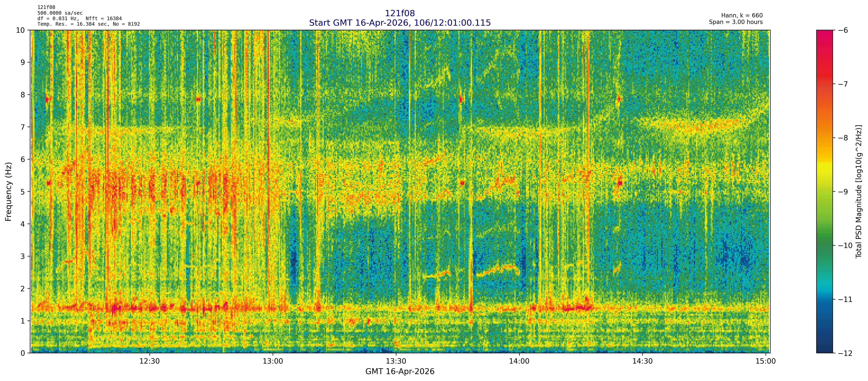Click the '500.0000 sa/sec' header text

click(x=60, y=13)
